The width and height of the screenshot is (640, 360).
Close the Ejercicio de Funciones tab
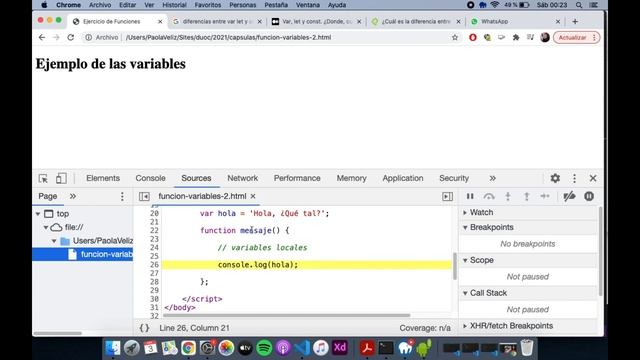160,22
